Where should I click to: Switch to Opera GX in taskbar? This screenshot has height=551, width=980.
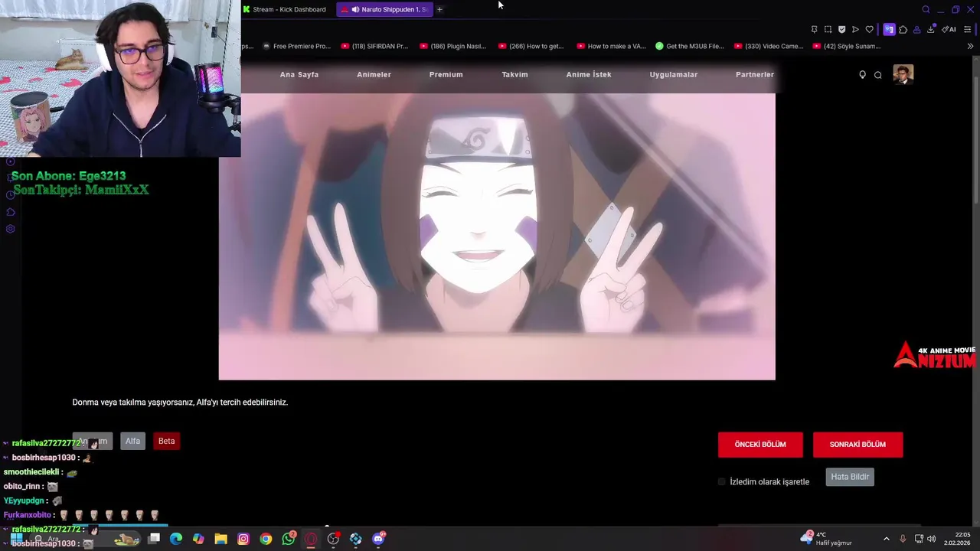(311, 539)
